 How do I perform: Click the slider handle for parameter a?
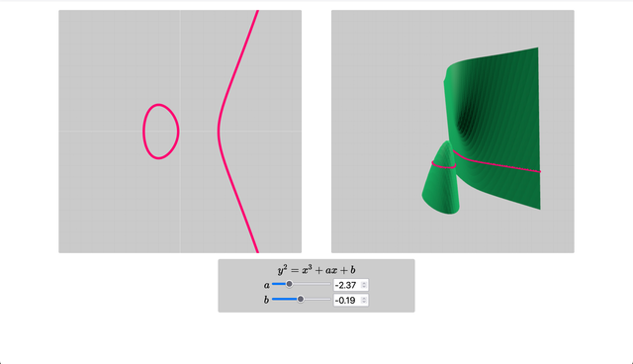(x=289, y=284)
